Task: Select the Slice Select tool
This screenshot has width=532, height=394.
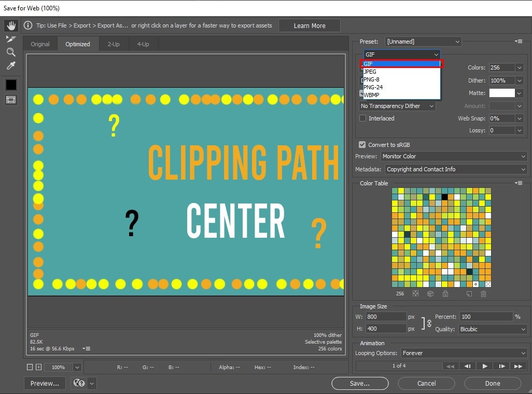Action: click(11, 39)
